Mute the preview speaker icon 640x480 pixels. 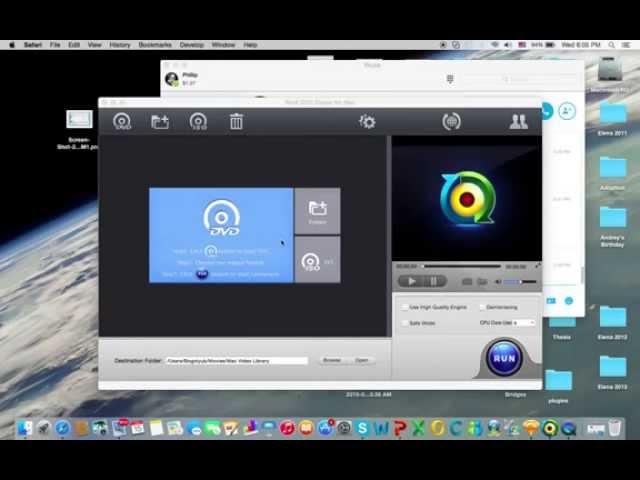tap(498, 282)
